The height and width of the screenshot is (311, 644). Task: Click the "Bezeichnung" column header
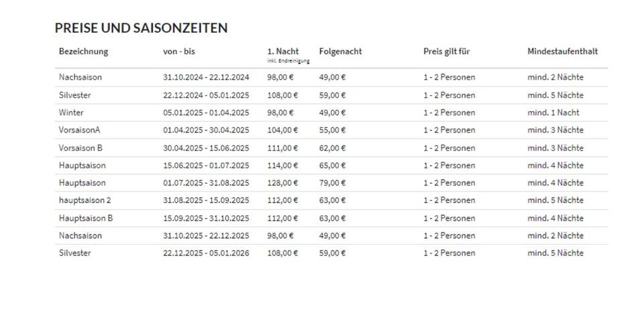[83, 52]
